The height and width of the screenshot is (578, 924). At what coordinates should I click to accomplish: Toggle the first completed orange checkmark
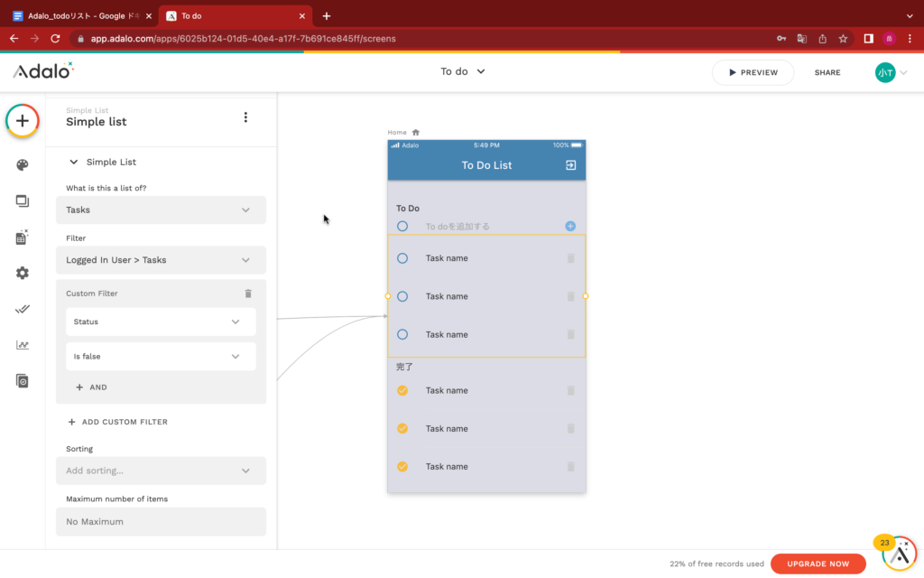click(402, 390)
